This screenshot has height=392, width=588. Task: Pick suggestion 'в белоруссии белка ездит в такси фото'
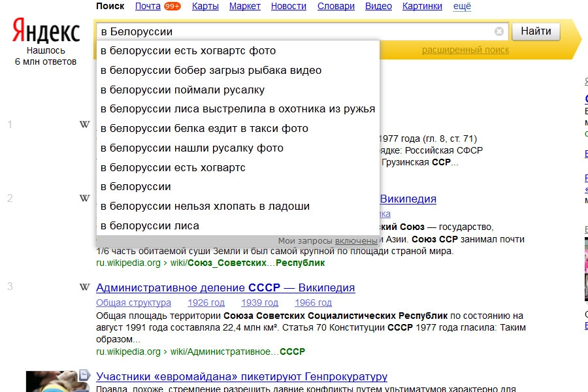[204, 128]
